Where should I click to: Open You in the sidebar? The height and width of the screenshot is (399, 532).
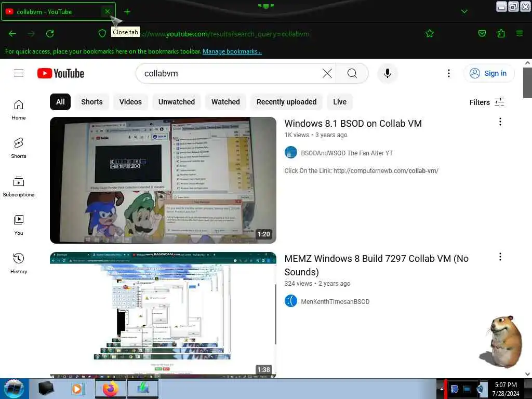click(19, 225)
